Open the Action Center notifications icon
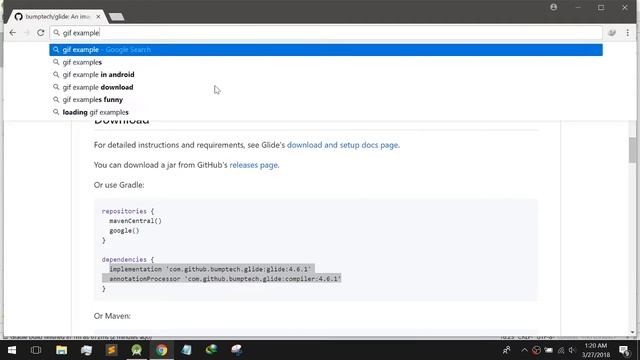Viewport: 640px width, 360px height. 624,350
